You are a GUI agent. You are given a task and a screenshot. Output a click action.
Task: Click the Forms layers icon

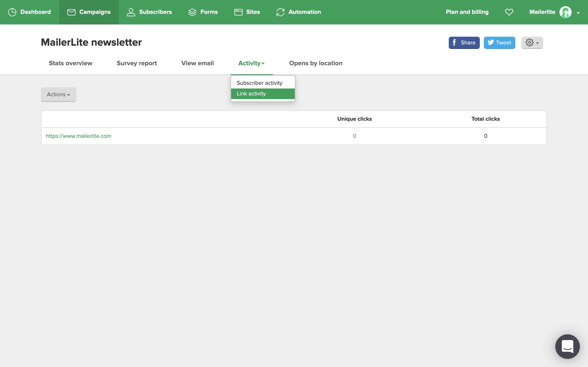click(x=192, y=12)
